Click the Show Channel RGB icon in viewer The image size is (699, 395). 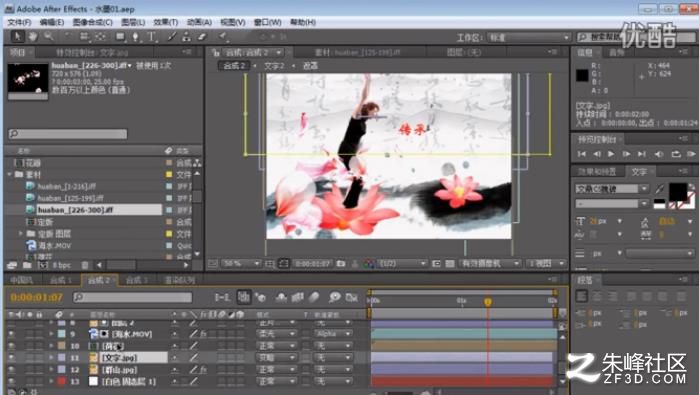pos(368,264)
